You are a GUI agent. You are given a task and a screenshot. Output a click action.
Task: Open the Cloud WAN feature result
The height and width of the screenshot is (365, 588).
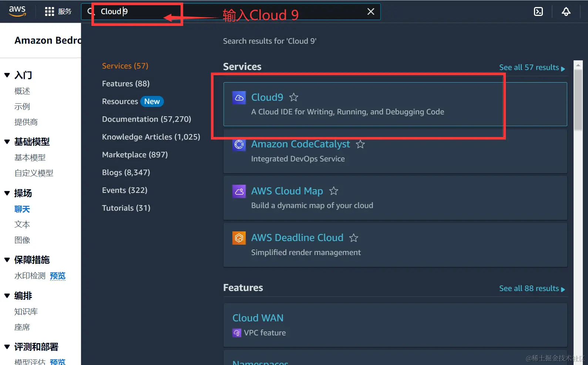point(258,318)
